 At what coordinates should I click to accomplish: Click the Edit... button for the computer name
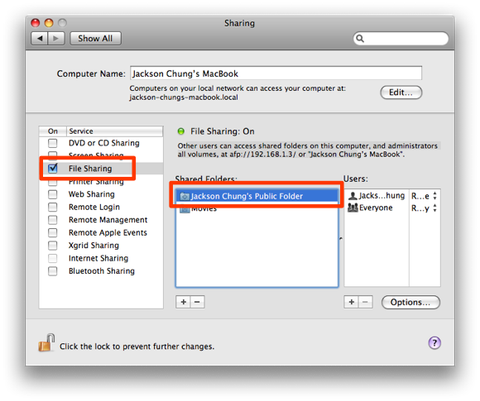point(401,92)
